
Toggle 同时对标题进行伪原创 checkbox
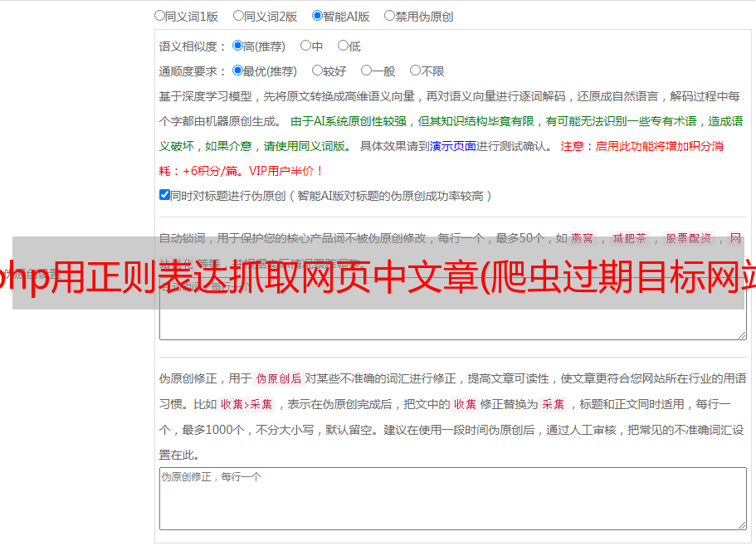click(164, 195)
